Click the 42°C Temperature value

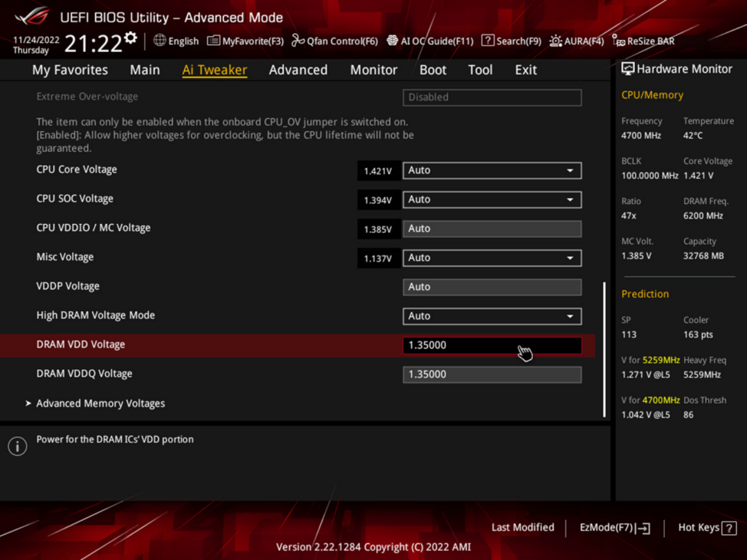click(x=693, y=136)
